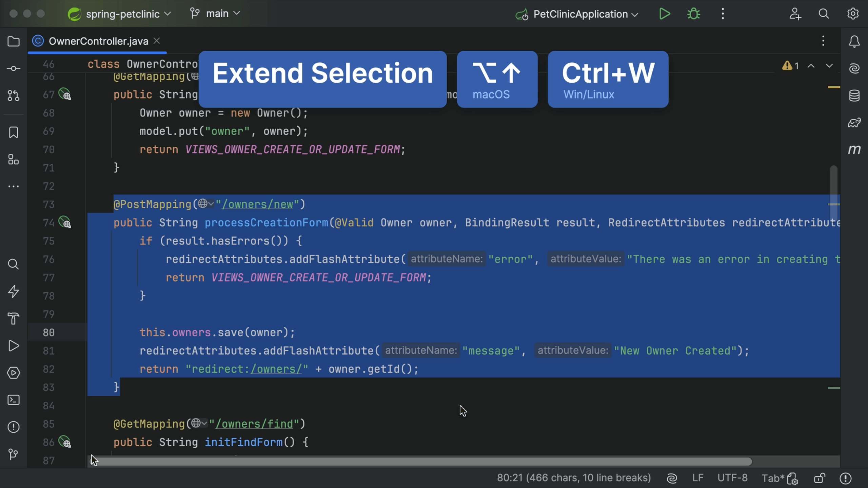
Task: Run the PetClinicApplication
Action: [664, 14]
